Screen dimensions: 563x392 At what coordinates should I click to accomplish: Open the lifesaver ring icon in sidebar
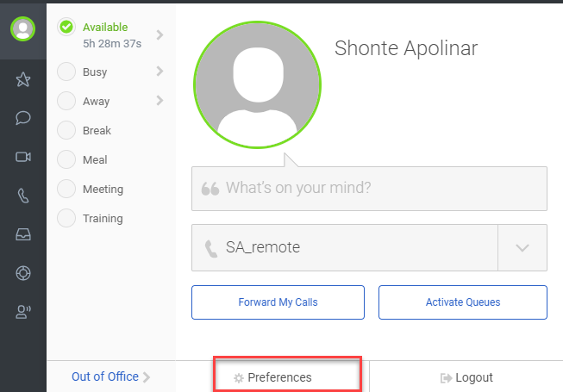coord(23,273)
